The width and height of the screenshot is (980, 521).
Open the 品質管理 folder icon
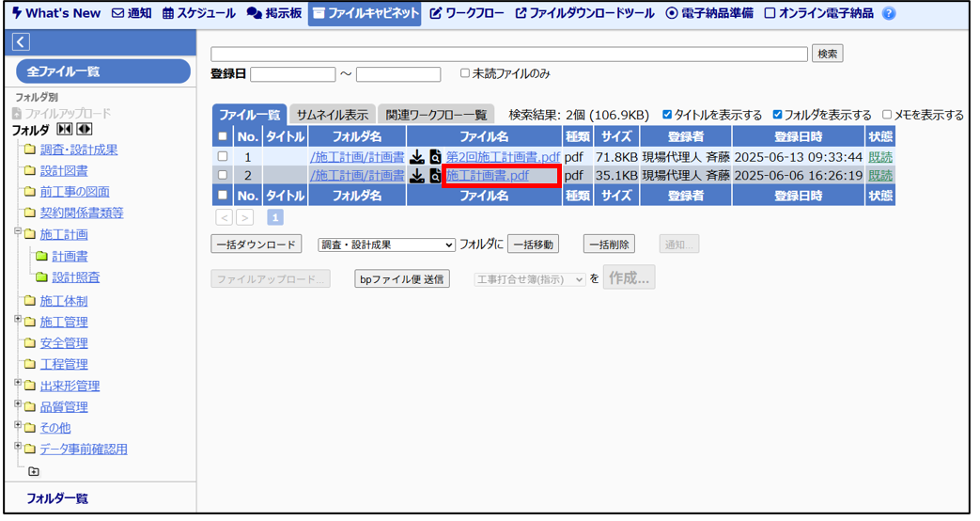pyautogui.click(x=30, y=407)
